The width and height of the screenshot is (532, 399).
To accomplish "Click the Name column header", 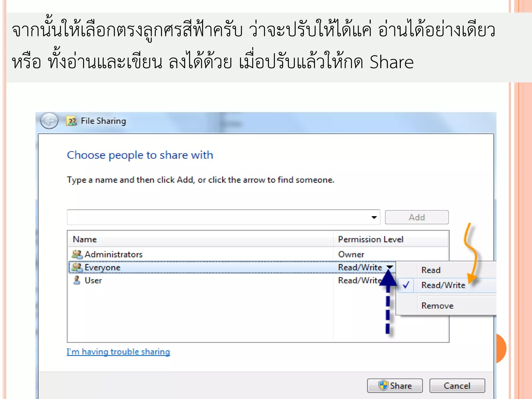I will (200, 239).
